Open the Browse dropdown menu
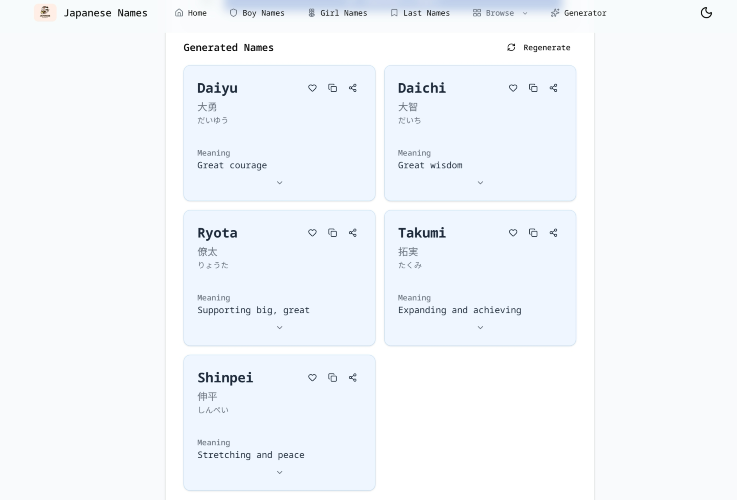Image resolution: width=737 pixels, height=500 pixels. tap(500, 13)
